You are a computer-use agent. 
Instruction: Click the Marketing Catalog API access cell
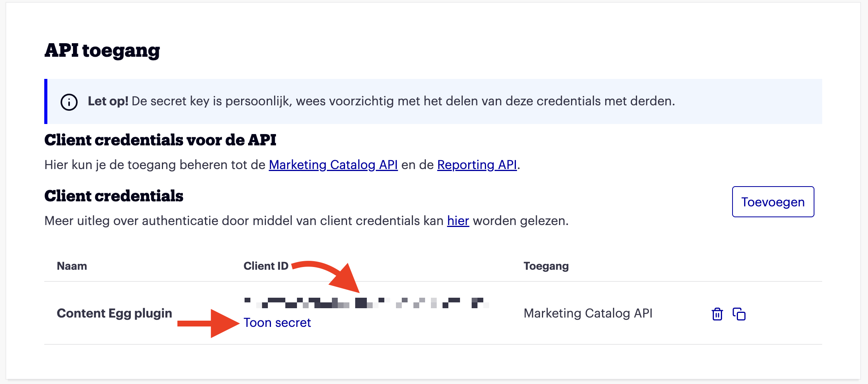[x=588, y=313]
